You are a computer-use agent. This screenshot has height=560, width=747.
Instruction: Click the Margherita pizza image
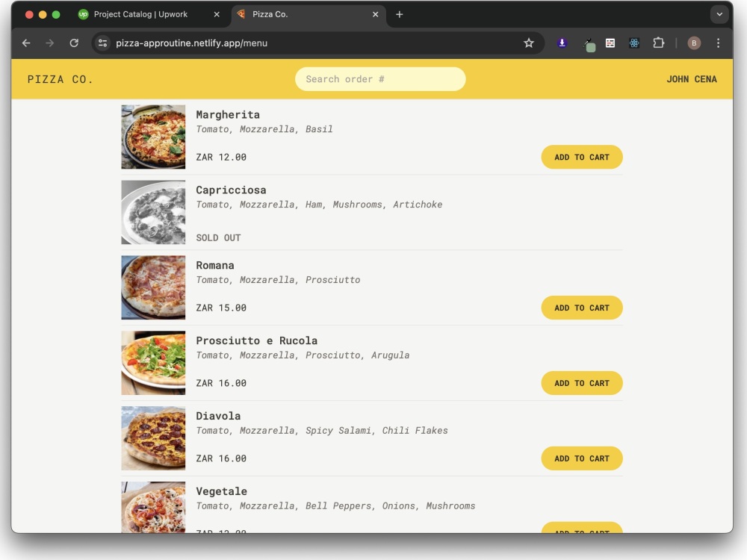153,137
